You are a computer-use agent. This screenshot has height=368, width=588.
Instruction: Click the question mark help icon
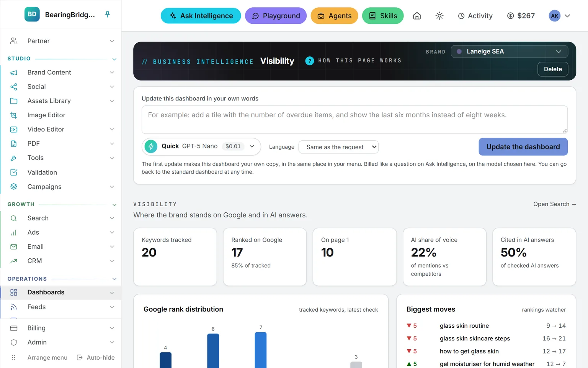310,61
